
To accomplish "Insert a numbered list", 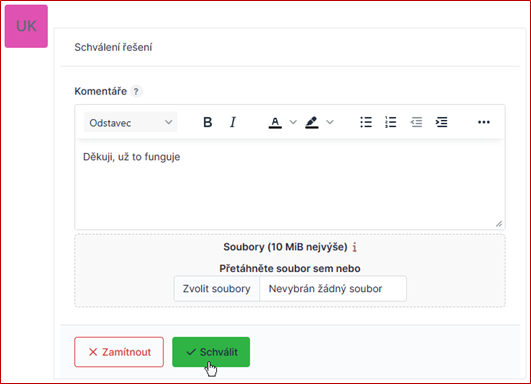I will (391, 122).
